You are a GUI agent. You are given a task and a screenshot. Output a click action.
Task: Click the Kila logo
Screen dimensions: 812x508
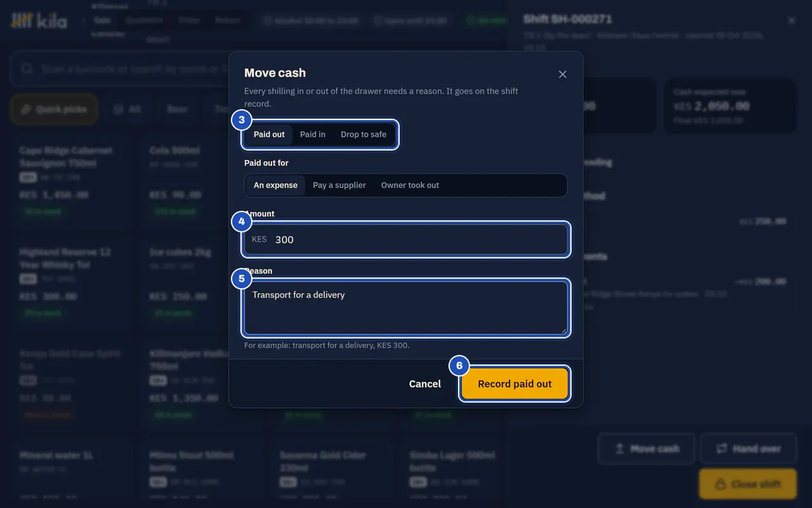39,21
